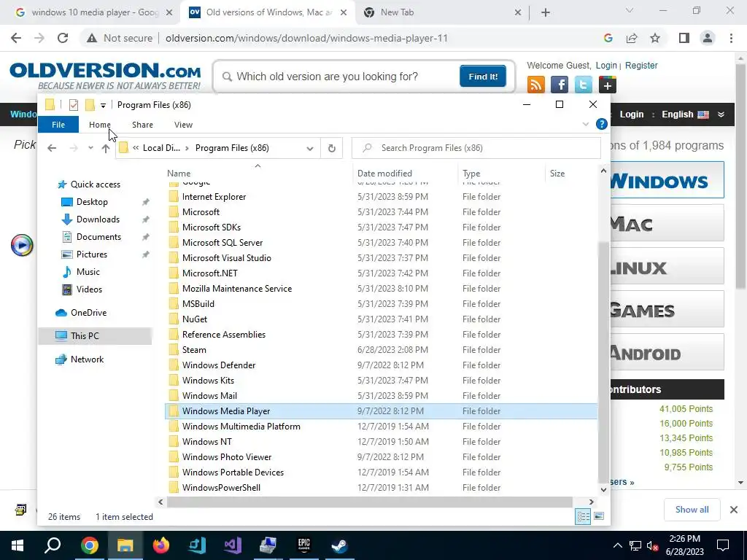Click Explorer horizontal scrollbar
The width and height of the screenshot is (747, 560).
click(370, 502)
